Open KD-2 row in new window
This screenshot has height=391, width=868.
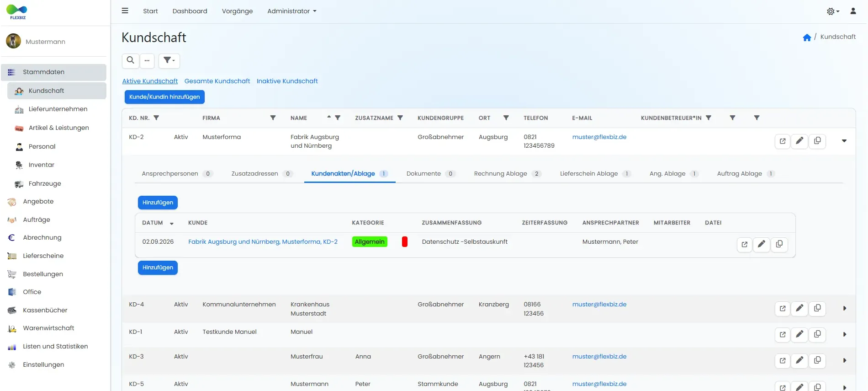click(783, 141)
